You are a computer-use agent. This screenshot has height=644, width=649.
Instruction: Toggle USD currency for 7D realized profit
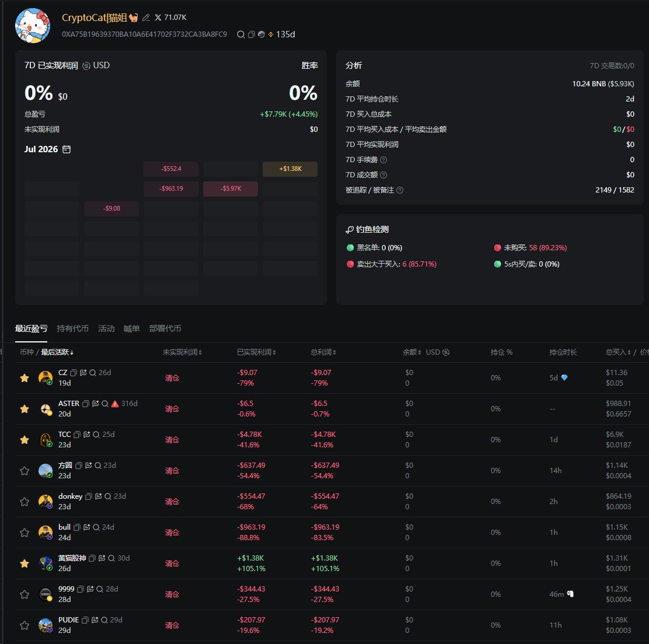(x=96, y=65)
